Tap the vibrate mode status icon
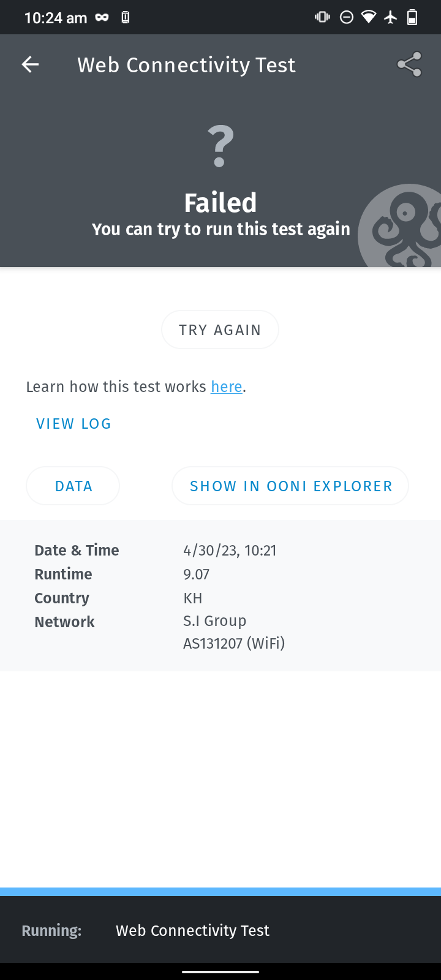Viewport: 441px width, 980px height. click(322, 17)
